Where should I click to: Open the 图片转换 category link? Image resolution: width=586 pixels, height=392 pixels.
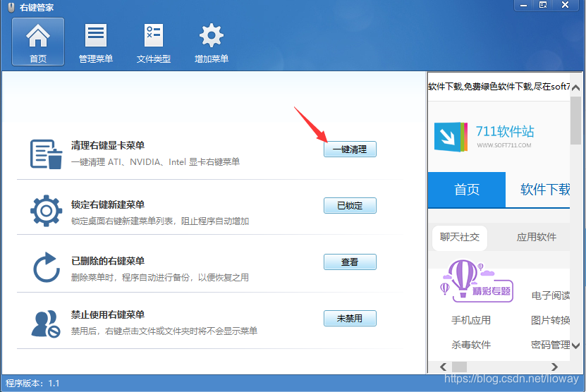pyautogui.click(x=551, y=320)
